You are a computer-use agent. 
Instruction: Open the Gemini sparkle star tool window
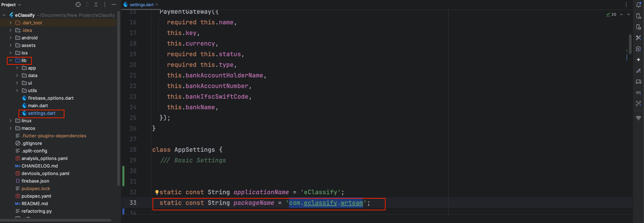pyautogui.click(x=639, y=60)
